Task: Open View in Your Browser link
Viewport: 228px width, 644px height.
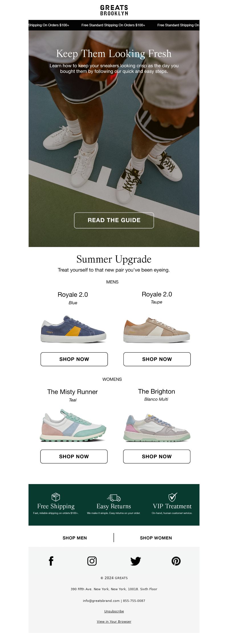Action: (x=114, y=622)
